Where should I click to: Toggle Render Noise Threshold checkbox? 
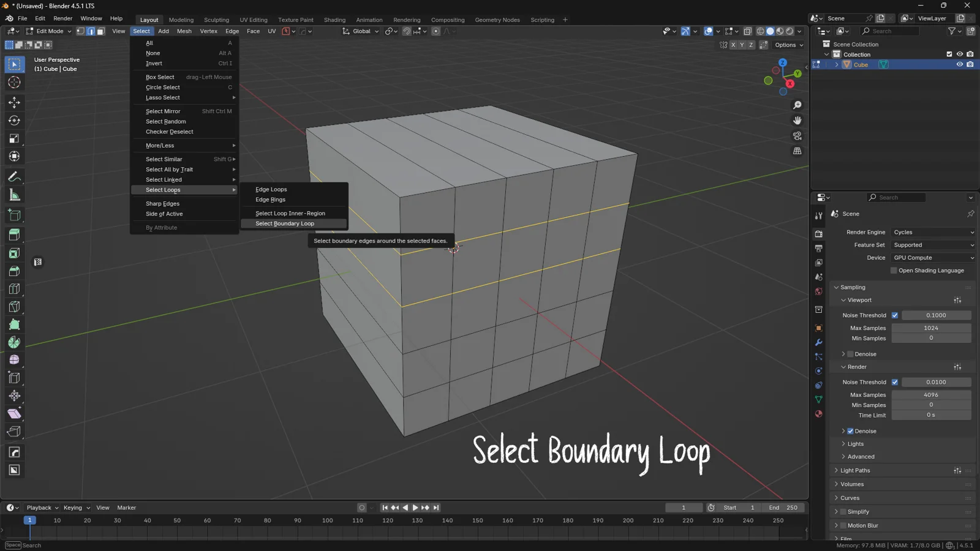pyautogui.click(x=895, y=382)
